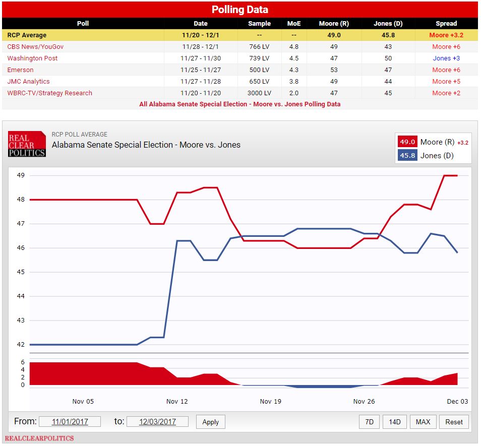Image resolution: width=481 pixels, height=448 pixels.
Task: Show the last 7D of polling
Action: 370,422
